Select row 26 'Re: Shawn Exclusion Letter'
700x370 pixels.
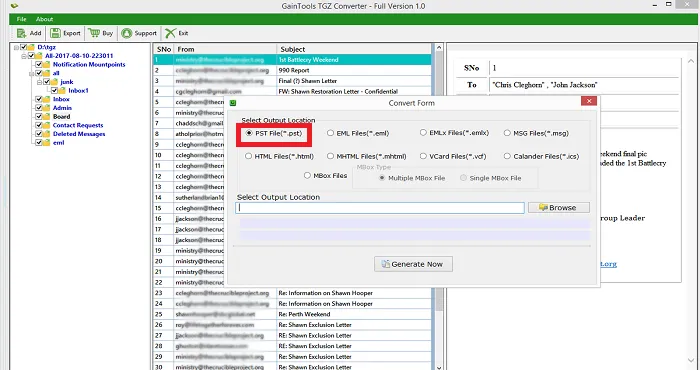coord(292,325)
